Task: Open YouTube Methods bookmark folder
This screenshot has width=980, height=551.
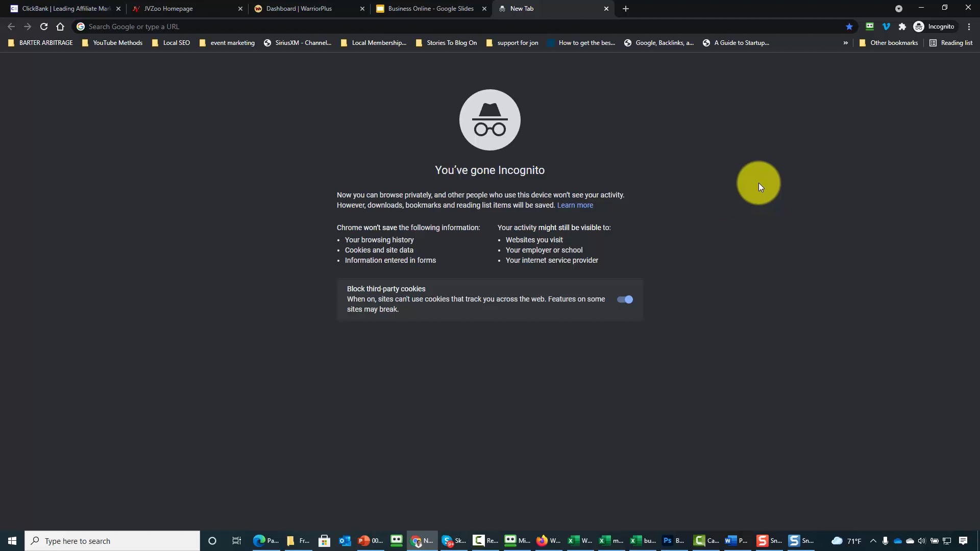Action: [x=112, y=43]
